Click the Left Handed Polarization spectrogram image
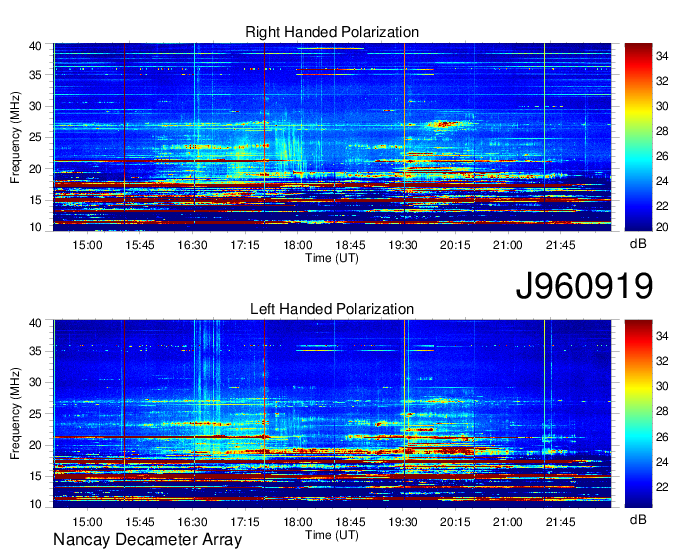 [x=332, y=414]
